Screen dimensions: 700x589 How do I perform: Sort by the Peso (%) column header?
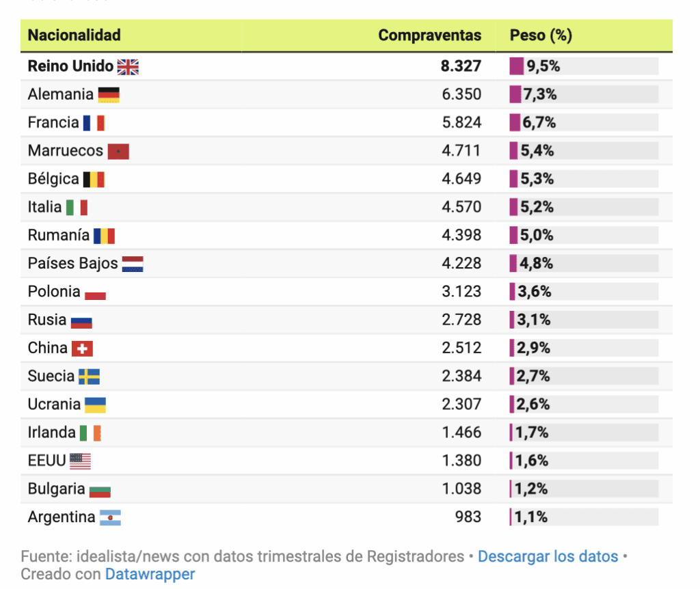coord(541,36)
